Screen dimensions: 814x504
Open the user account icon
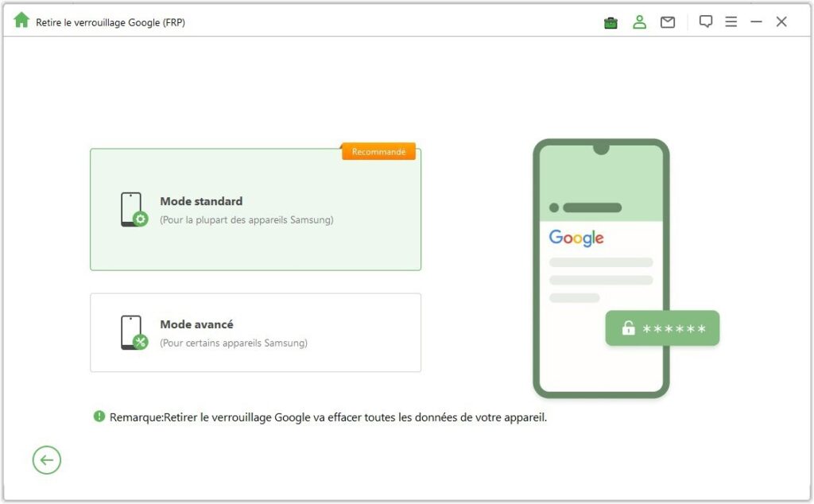[x=639, y=21]
